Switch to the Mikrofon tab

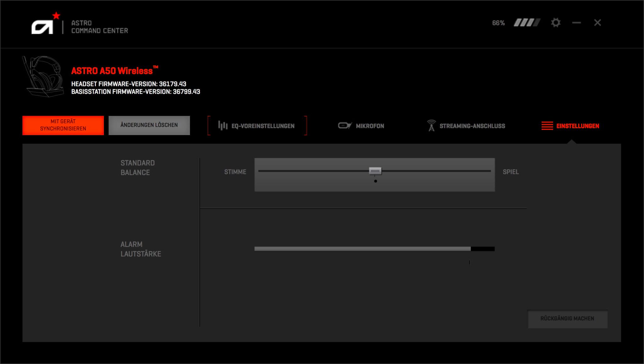361,126
